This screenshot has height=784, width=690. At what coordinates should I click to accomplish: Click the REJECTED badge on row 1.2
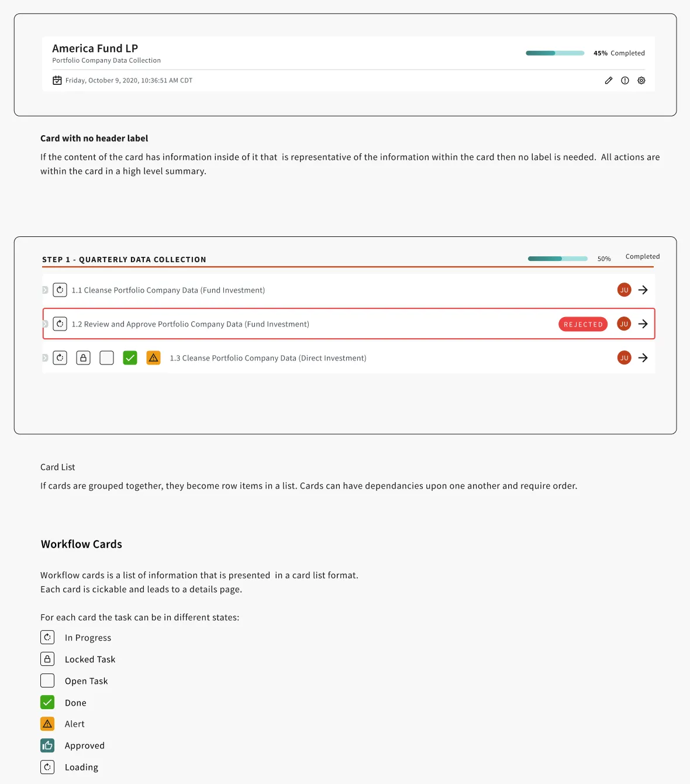[x=583, y=324]
